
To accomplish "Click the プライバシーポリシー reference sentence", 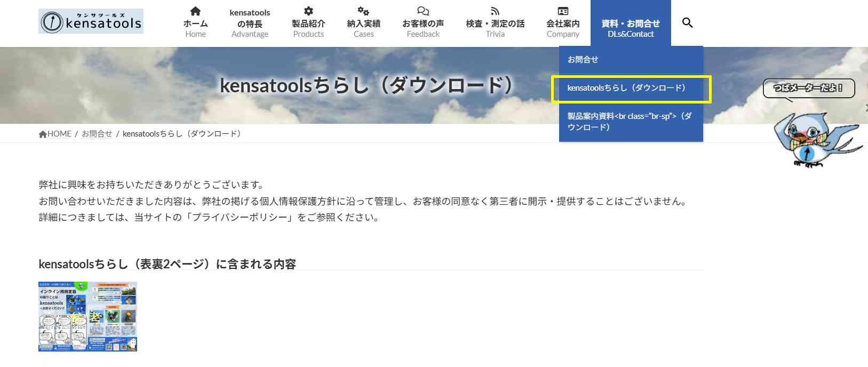I will coord(209,218).
